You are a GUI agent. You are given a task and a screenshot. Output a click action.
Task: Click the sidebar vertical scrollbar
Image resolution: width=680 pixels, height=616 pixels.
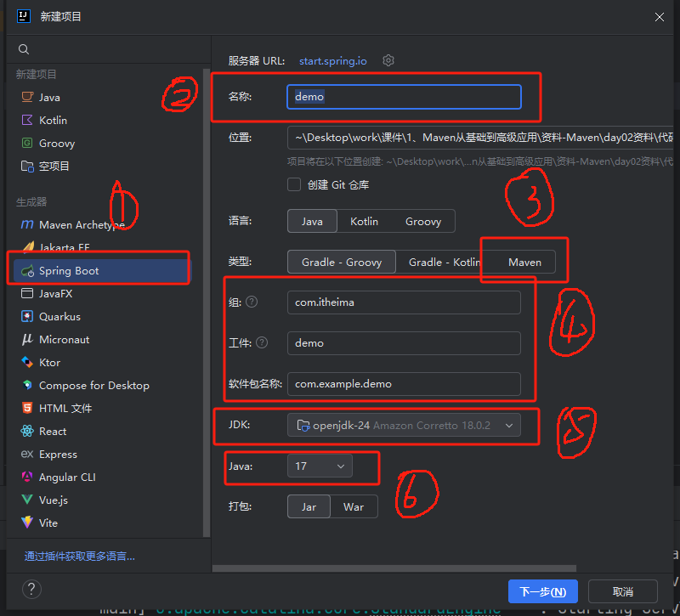coord(207,302)
